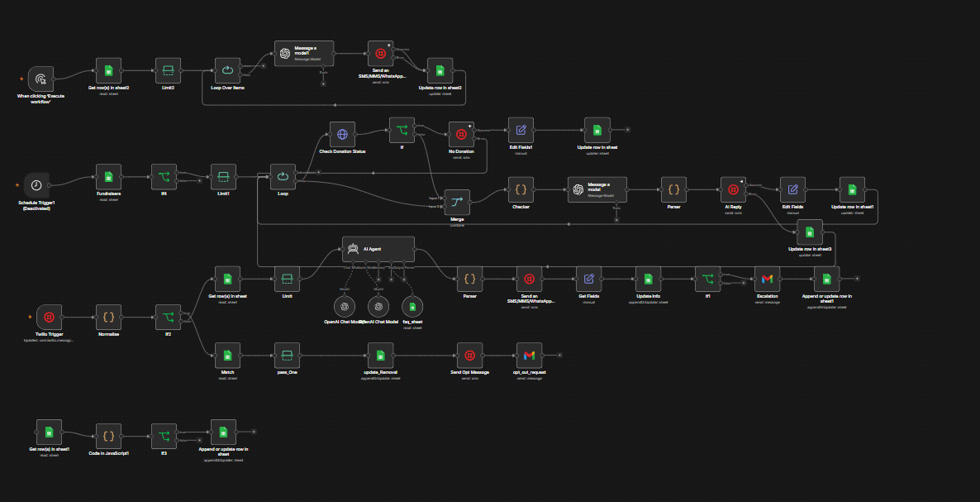Select the If node after Check Donation Status
This screenshot has width=980, height=502.
pos(402,130)
